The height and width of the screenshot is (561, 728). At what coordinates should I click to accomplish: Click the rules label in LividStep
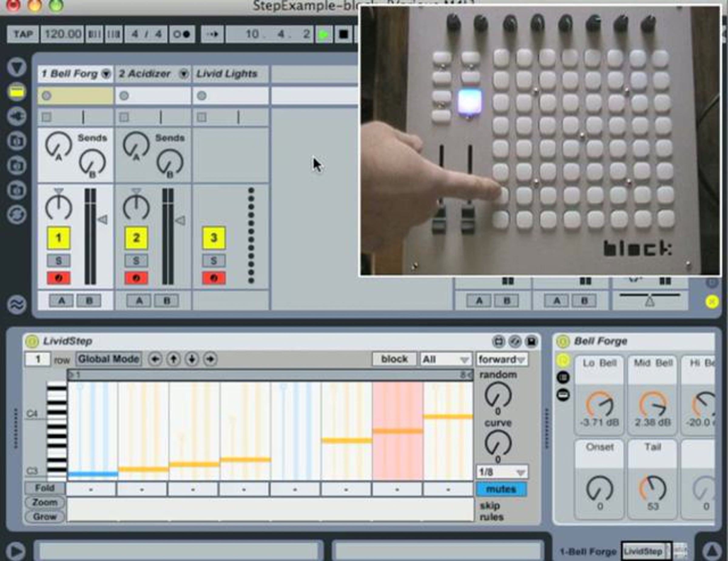point(491,517)
